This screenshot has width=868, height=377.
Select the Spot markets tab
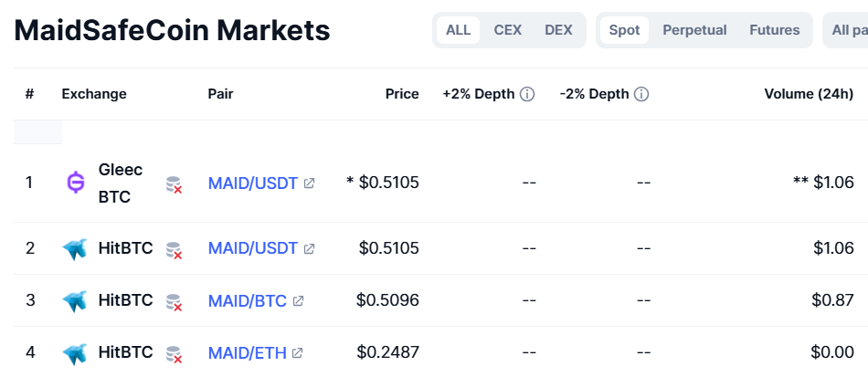click(x=624, y=30)
